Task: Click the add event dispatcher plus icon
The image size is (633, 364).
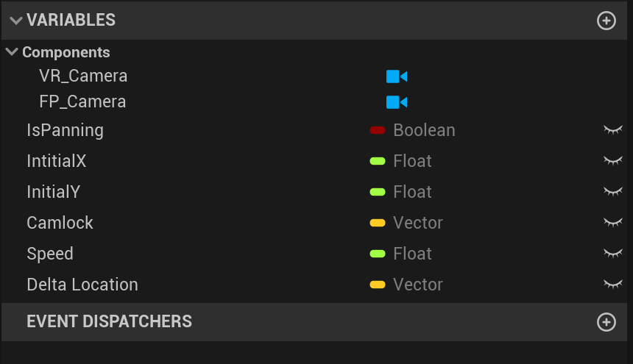Action: point(606,322)
